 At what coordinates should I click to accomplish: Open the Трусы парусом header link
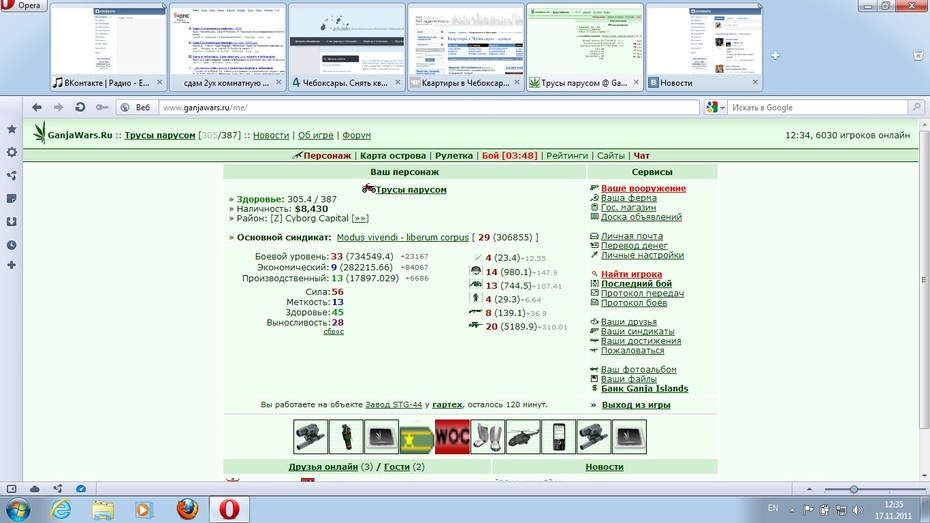(x=160, y=135)
